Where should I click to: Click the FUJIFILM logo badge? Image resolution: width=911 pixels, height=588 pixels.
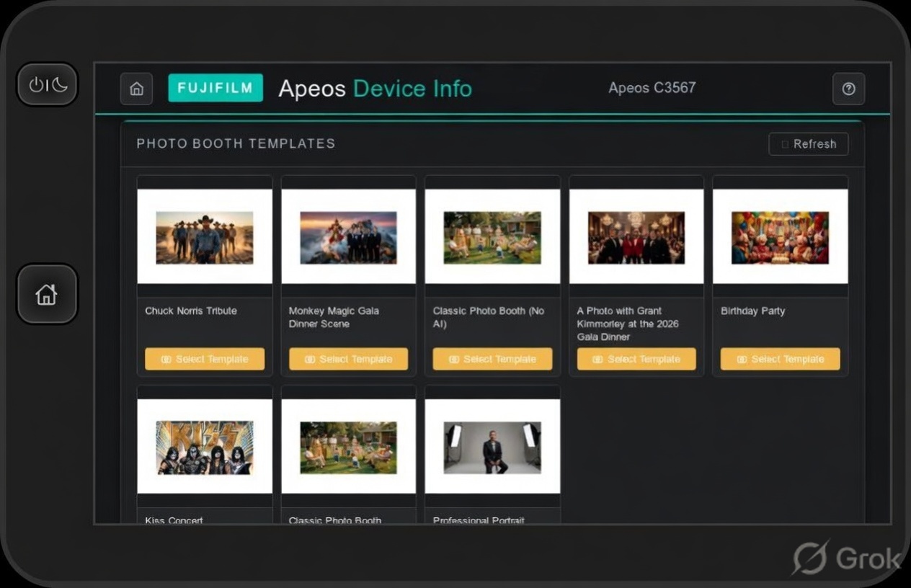(x=215, y=88)
